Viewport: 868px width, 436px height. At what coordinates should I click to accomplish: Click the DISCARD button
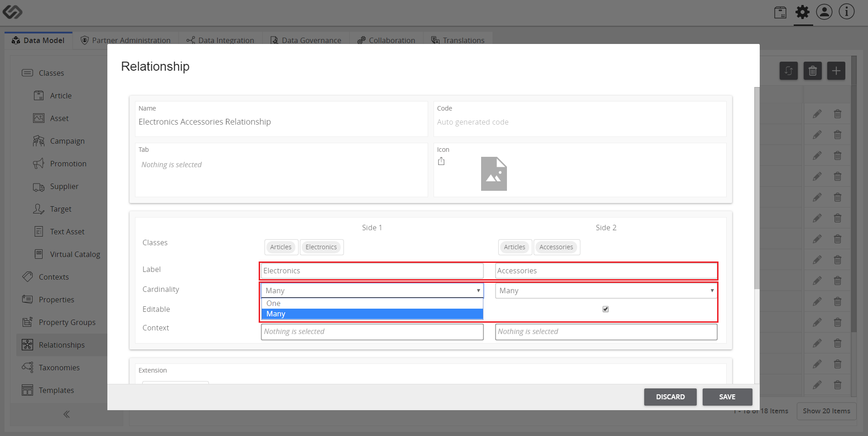670,397
